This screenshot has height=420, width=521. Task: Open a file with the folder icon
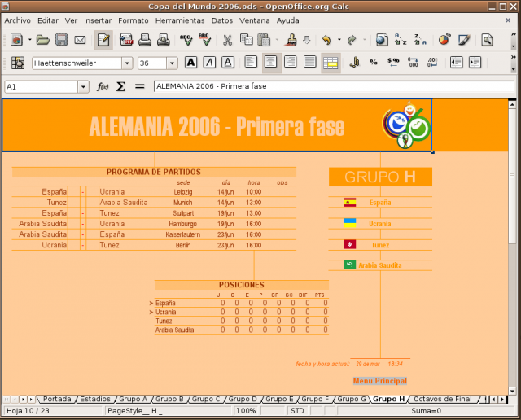pos(43,40)
